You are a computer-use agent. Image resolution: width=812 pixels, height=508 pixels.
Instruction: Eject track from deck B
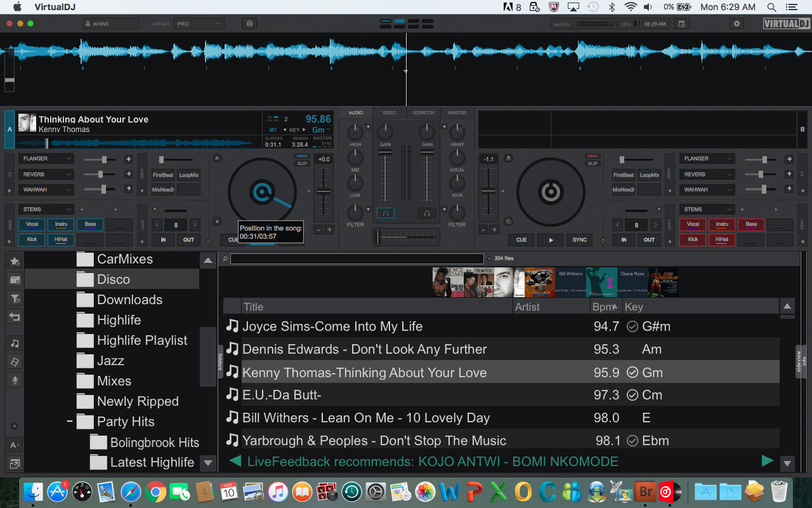509,158
